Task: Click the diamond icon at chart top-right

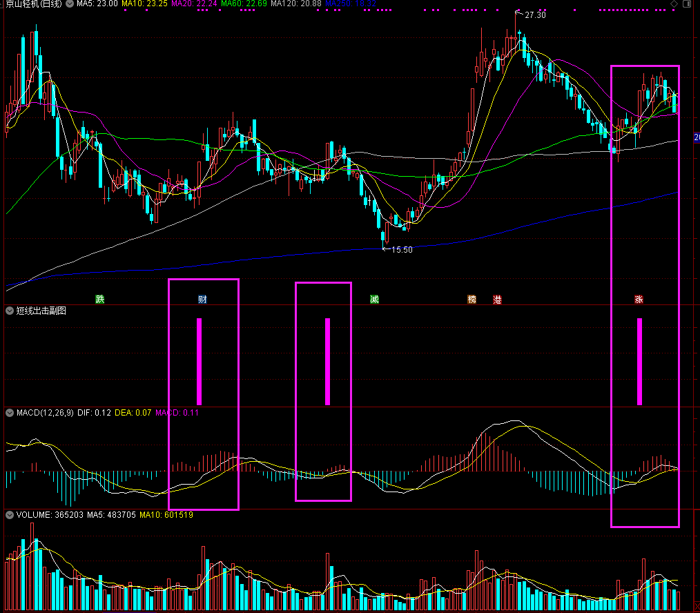Action: (x=674, y=3)
